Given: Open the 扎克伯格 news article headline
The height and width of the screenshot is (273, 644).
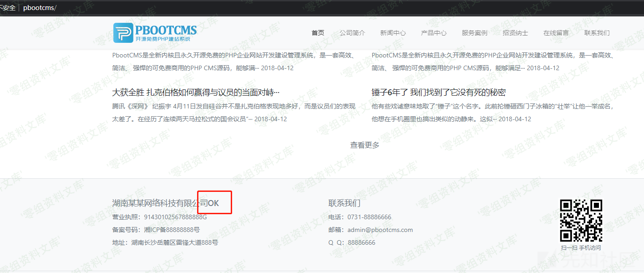Looking at the screenshot, I should point(196,92).
